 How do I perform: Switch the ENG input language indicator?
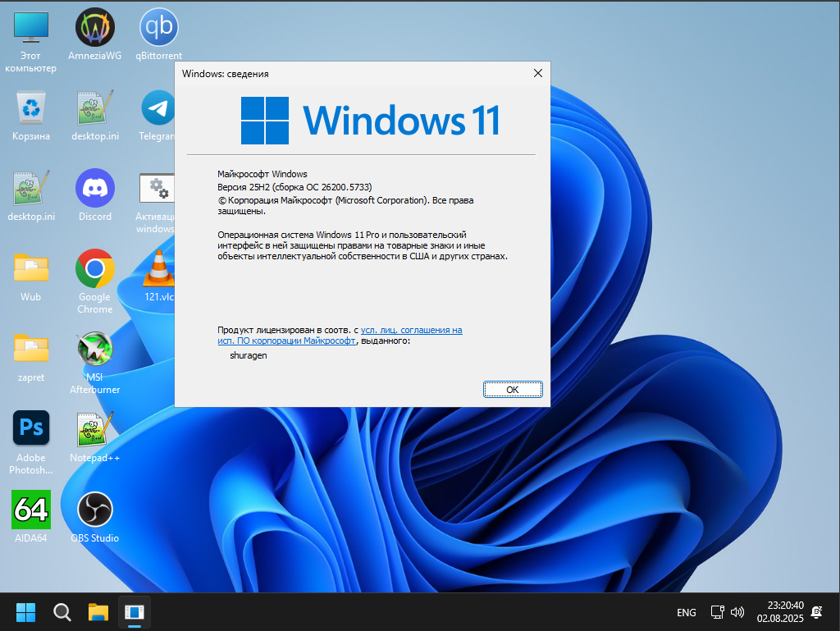pos(687,612)
